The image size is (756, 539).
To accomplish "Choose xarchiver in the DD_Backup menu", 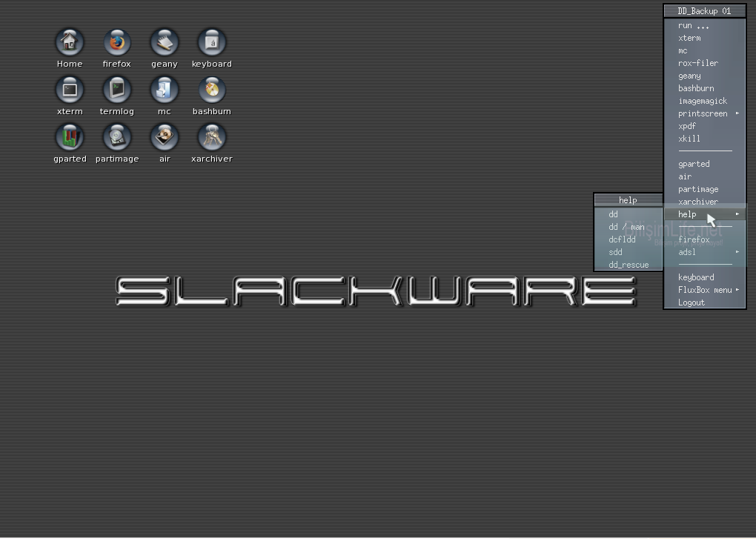I will click(x=705, y=202).
